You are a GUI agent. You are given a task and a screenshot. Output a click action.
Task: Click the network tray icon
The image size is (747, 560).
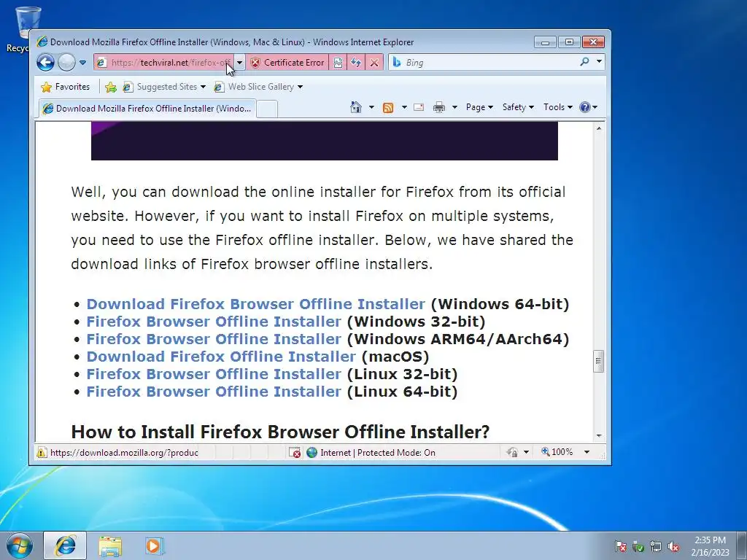tap(656, 546)
